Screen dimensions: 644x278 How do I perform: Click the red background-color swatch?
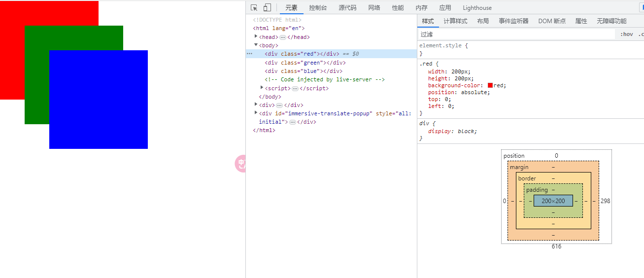pos(490,85)
